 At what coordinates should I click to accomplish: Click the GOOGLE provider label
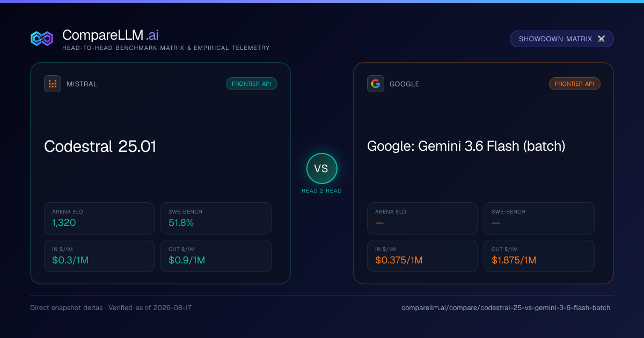coord(405,84)
